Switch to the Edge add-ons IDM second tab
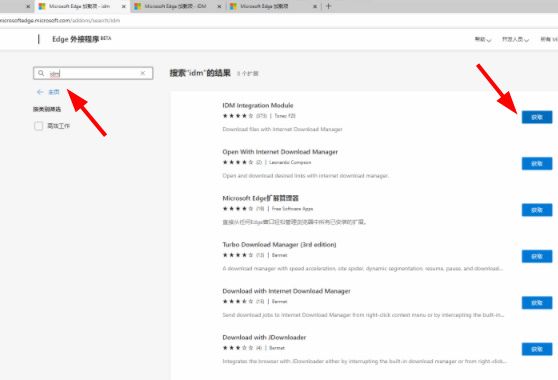 178,6
